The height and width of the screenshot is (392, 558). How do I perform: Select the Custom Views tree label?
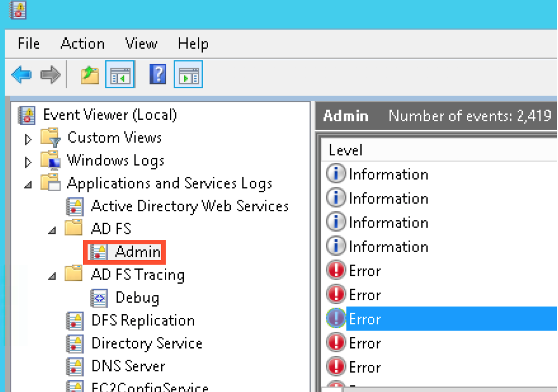tap(115, 138)
